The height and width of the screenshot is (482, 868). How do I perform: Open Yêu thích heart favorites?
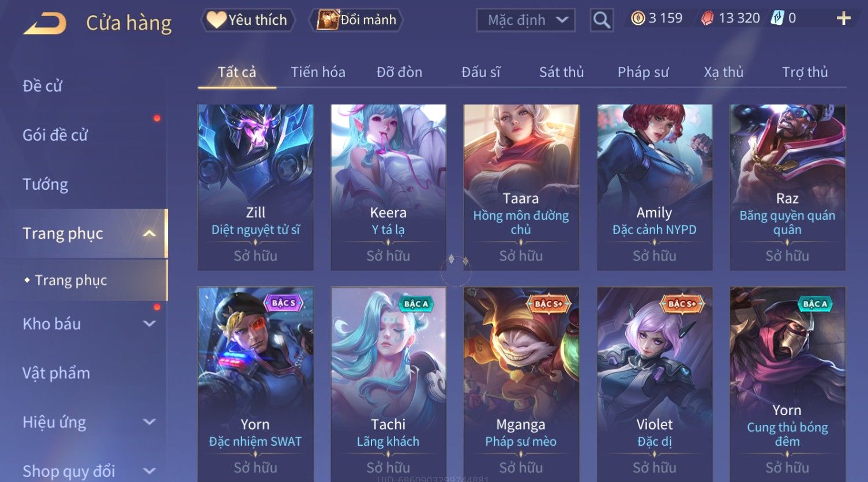[248, 20]
